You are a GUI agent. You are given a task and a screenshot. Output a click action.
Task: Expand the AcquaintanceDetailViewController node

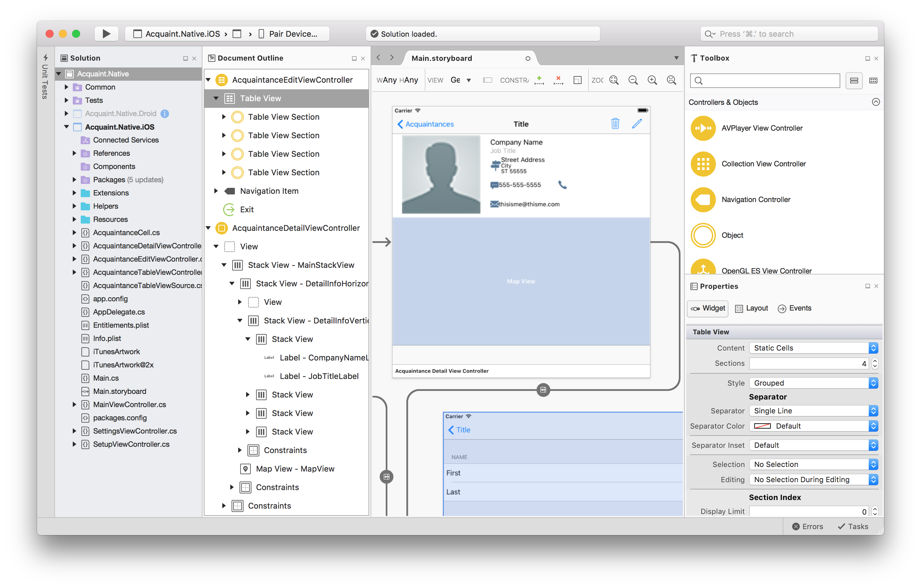pos(211,228)
